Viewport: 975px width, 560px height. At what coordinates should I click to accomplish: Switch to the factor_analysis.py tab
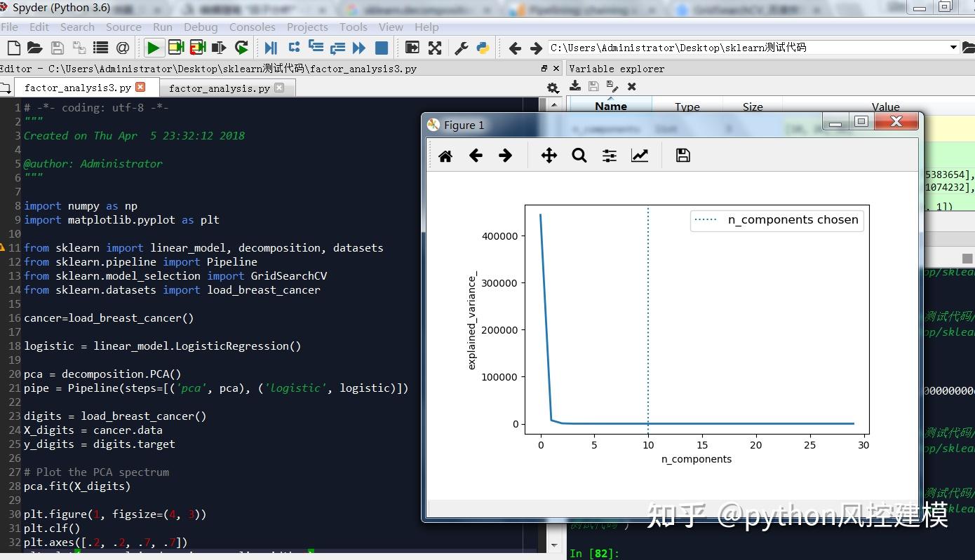click(217, 88)
